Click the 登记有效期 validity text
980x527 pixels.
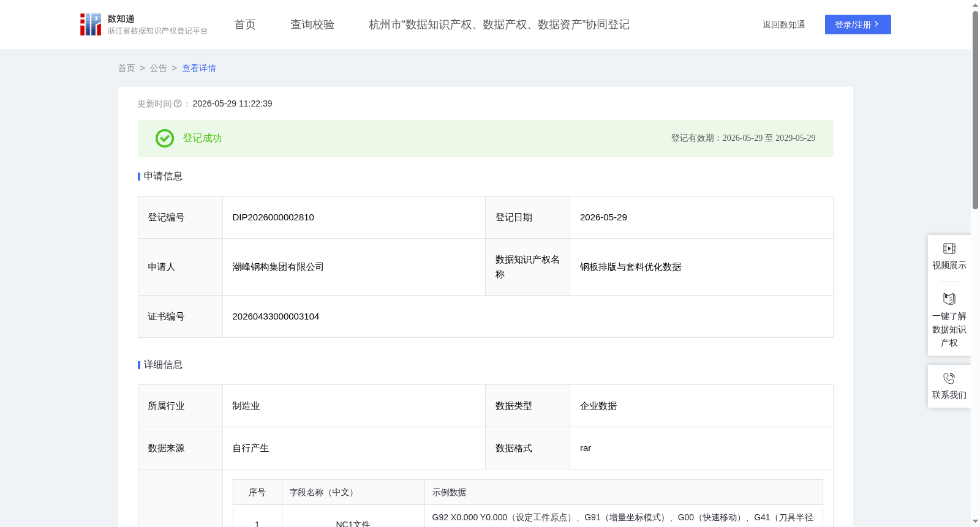pos(743,138)
